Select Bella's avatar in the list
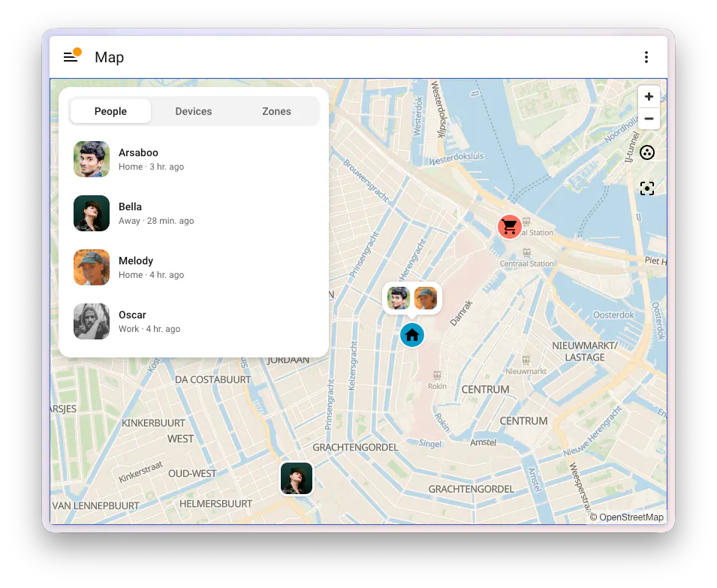This screenshot has height=588, width=717. click(92, 213)
